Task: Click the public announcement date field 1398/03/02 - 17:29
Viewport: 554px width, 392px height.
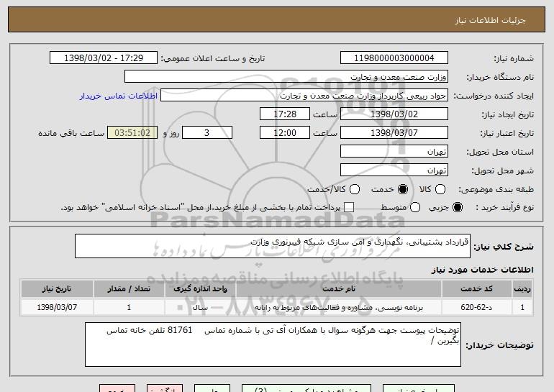Action: 104,58
